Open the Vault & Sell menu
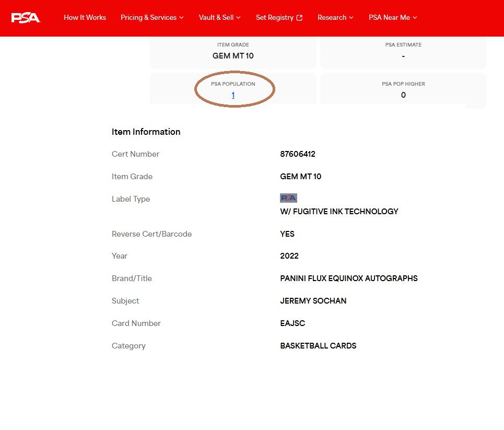Screen dimensions: 504x430 point(216,18)
